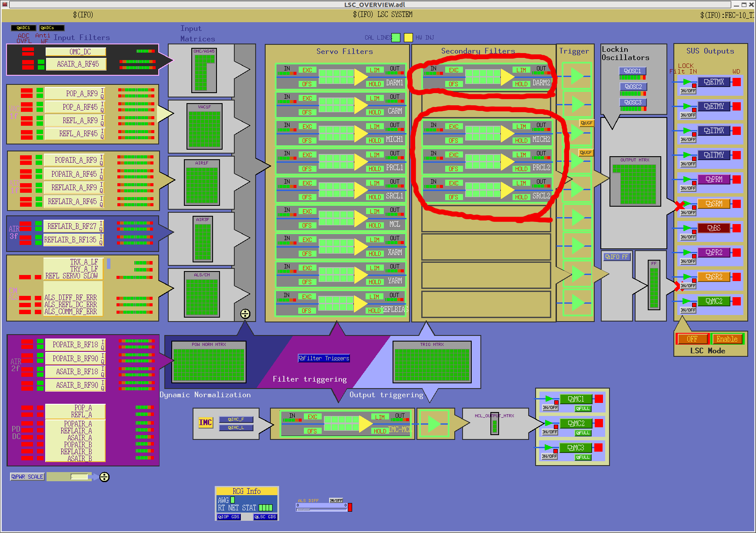756x533 pixels.
Task: Open the FF matrix column
Action: 654,285
